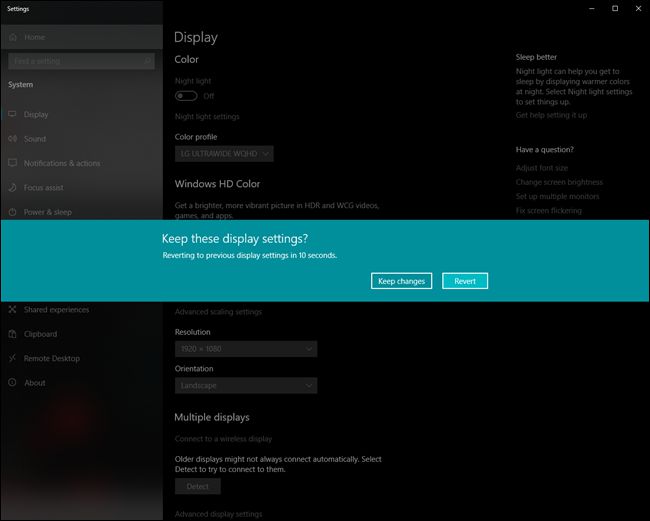This screenshot has height=521, width=650.
Task: Select Sound in the sidebar
Action: tap(82, 139)
